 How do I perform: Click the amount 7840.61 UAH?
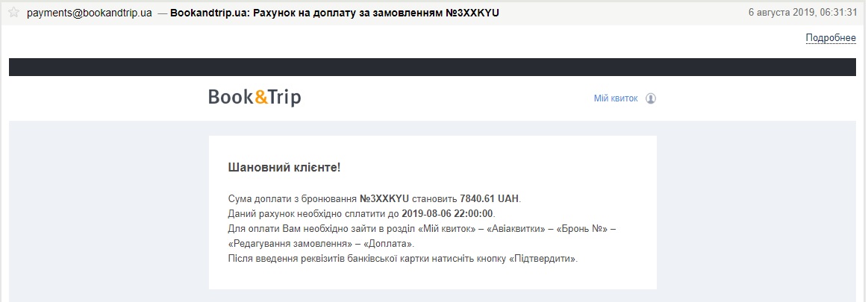pyautogui.click(x=489, y=199)
